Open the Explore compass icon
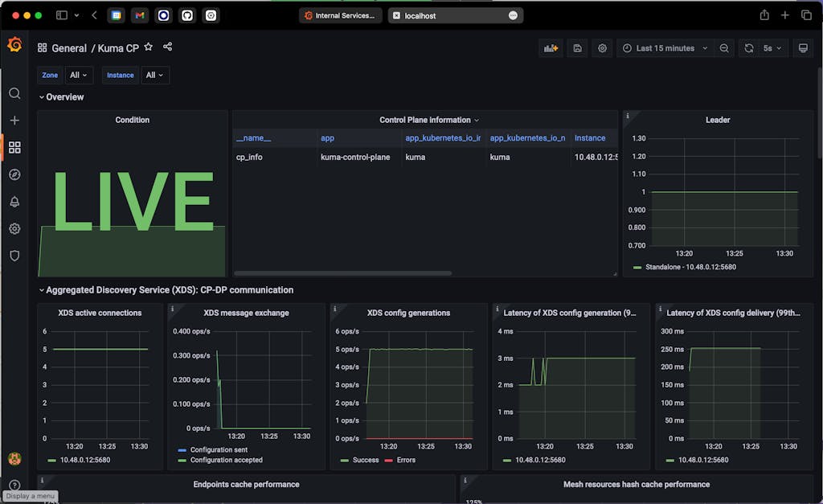 (14, 174)
